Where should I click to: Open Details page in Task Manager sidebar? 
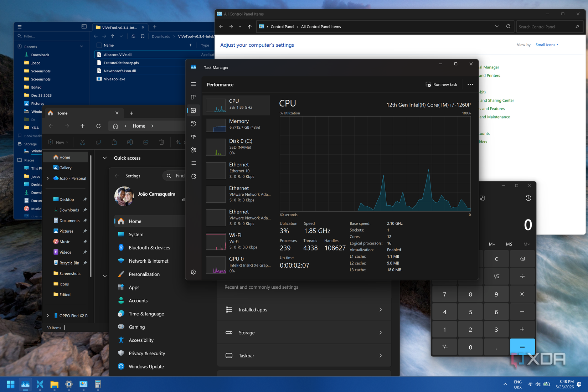[194, 163]
